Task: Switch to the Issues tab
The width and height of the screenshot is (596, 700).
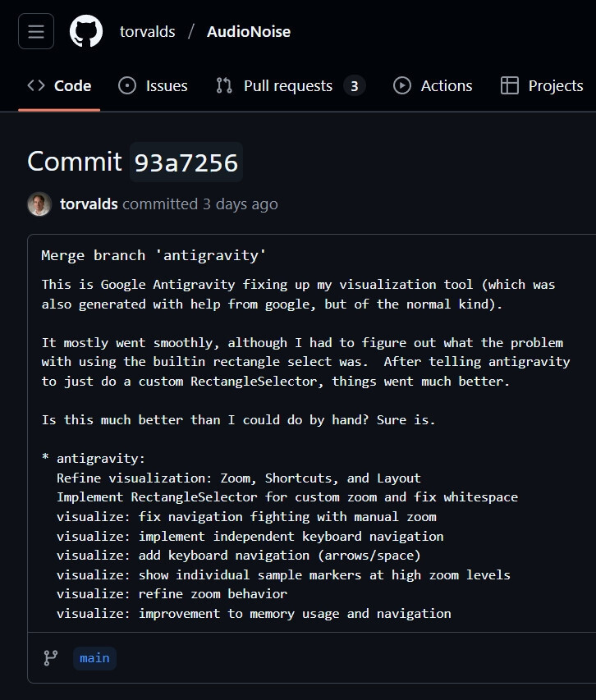Action: [x=166, y=85]
